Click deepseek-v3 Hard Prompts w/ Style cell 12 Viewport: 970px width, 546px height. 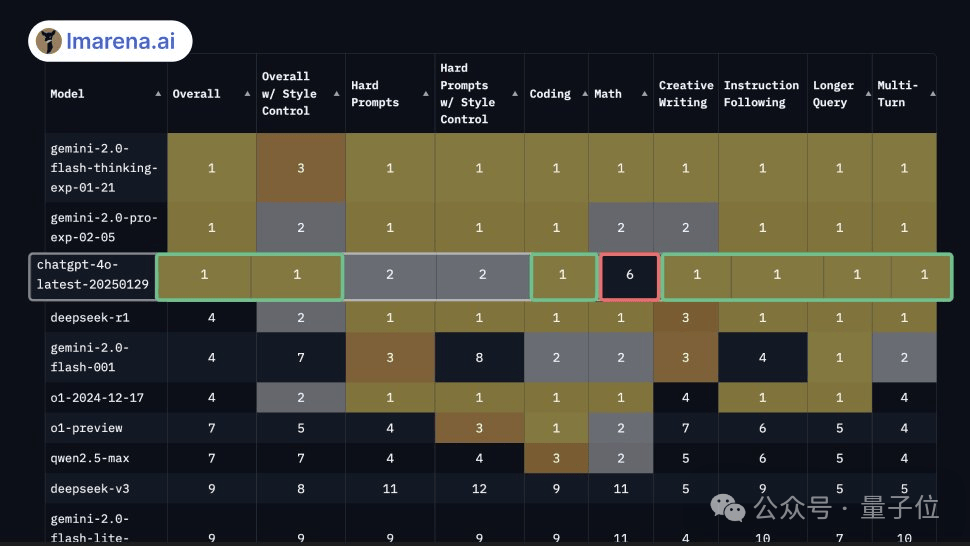479,488
